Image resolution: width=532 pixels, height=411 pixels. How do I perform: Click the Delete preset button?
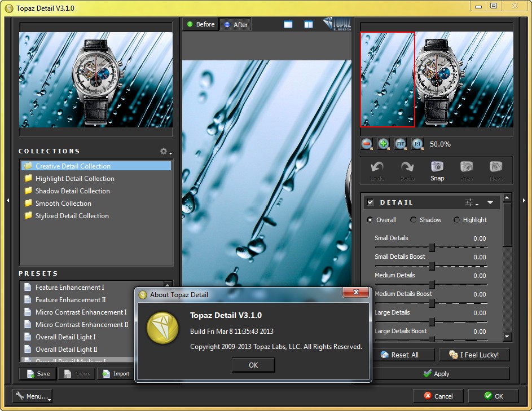tap(77, 374)
